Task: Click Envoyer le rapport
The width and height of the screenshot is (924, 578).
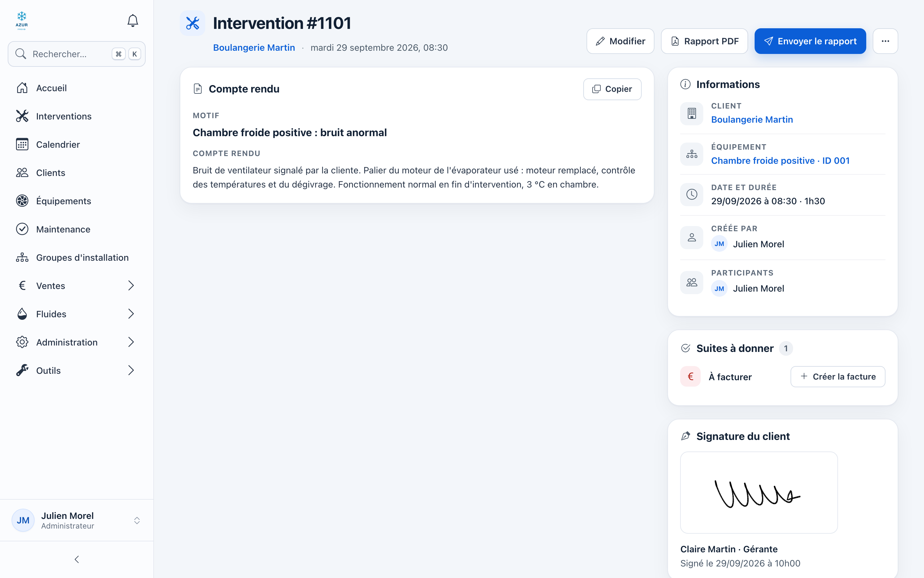Action: tap(810, 41)
